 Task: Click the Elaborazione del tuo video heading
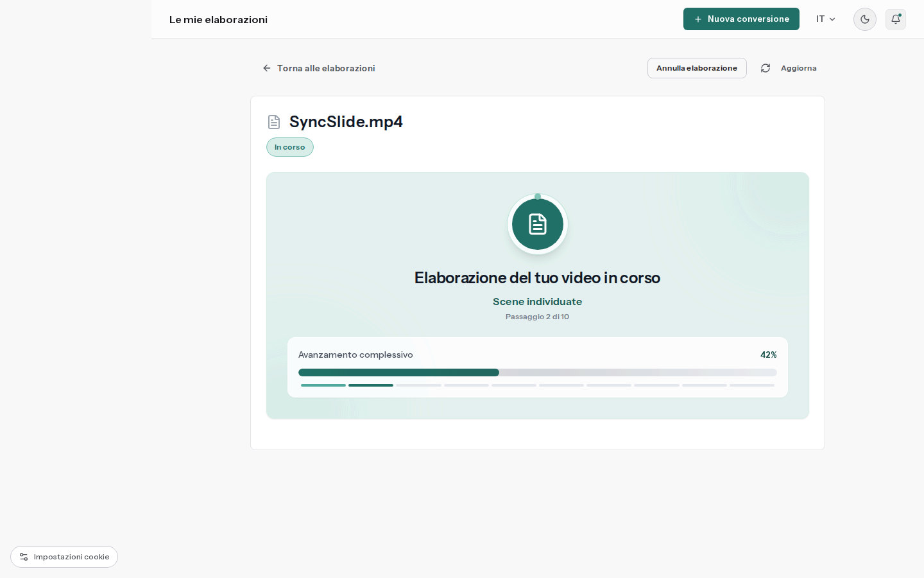(538, 277)
